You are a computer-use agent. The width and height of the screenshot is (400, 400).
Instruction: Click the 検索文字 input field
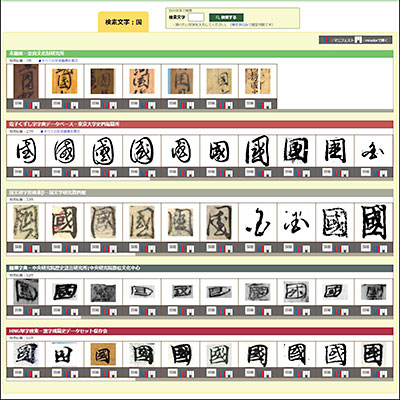pyautogui.click(x=196, y=17)
